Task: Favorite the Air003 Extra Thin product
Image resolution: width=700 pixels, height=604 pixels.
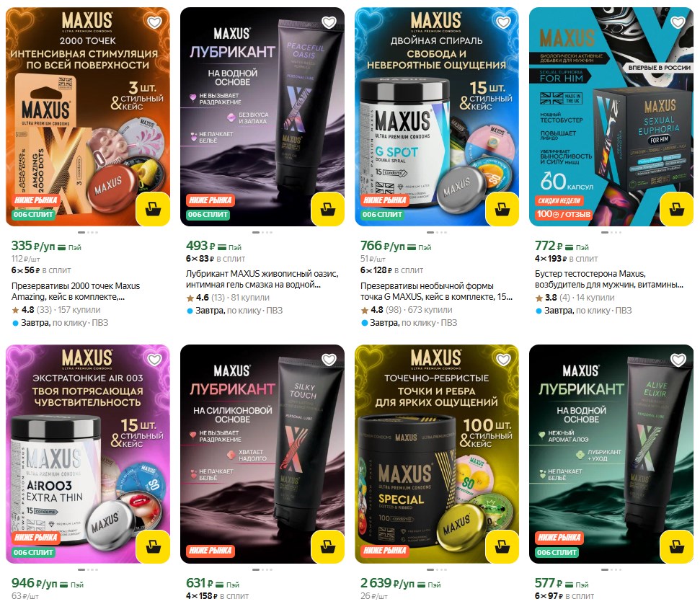Action: click(154, 360)
